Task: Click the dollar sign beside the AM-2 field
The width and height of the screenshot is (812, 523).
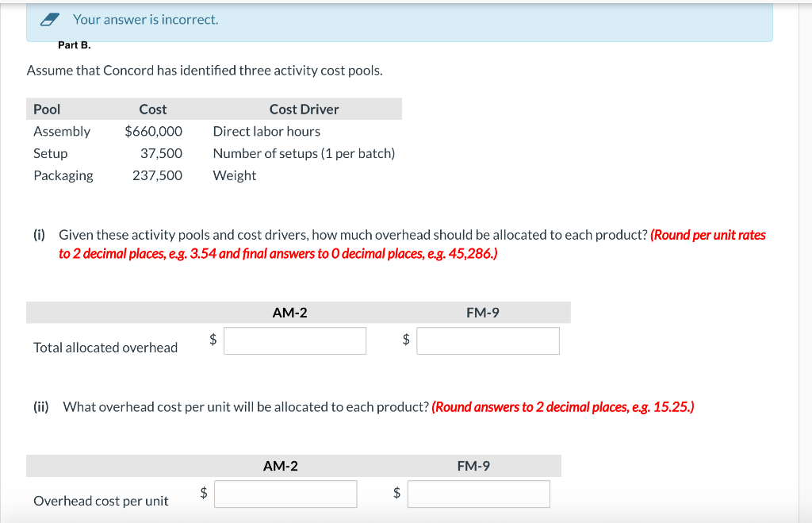Action: click(212, 340)
